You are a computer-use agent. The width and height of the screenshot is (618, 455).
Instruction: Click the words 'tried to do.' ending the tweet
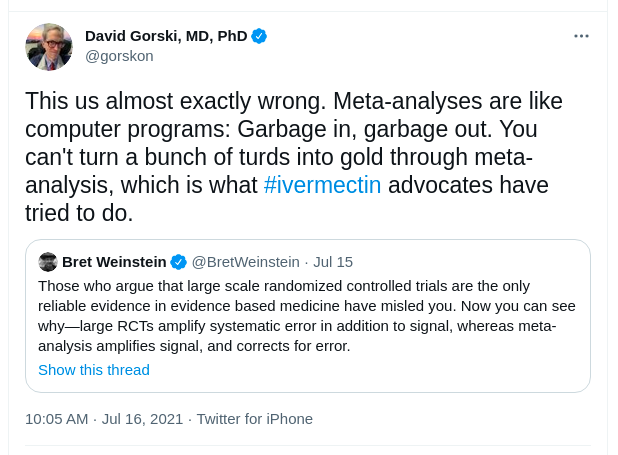point(79,213)
